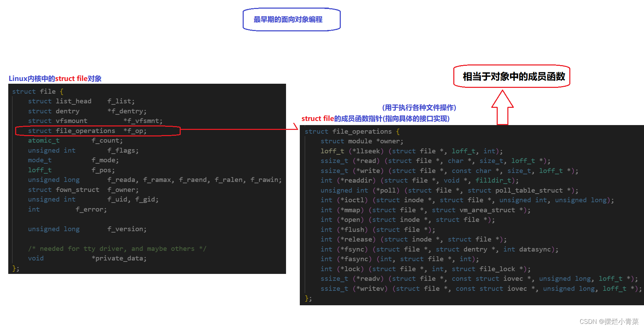
Task: Click the '(*write)' function pointer line
Action: pyautogui.click(x=450, y=171)
